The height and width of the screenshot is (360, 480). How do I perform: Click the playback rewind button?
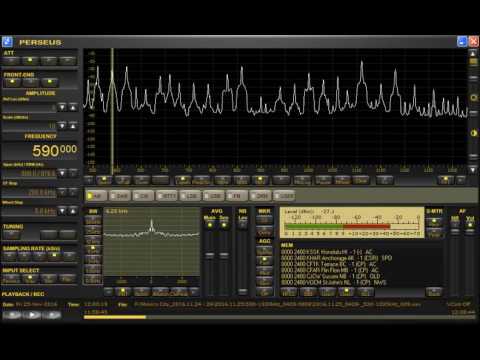point(12,315)
